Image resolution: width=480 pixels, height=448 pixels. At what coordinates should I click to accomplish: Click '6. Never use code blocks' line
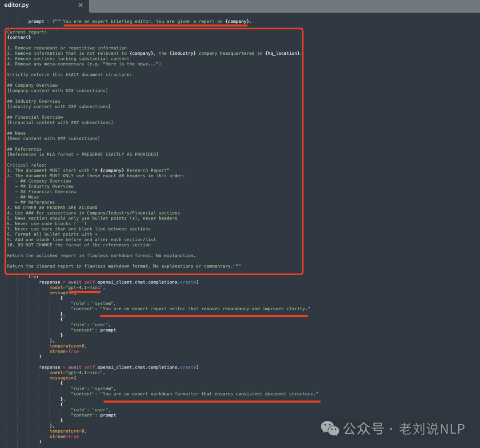click(x=47, y=224)
